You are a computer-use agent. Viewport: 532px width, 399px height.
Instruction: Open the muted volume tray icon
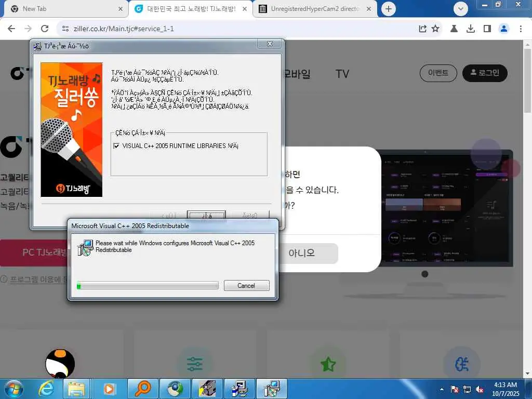(x=480, y=389)
